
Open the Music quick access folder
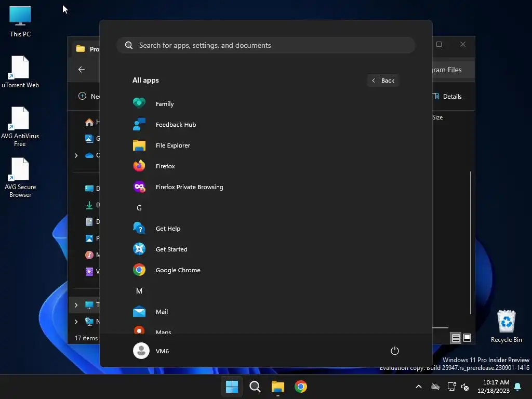point(91,255)
